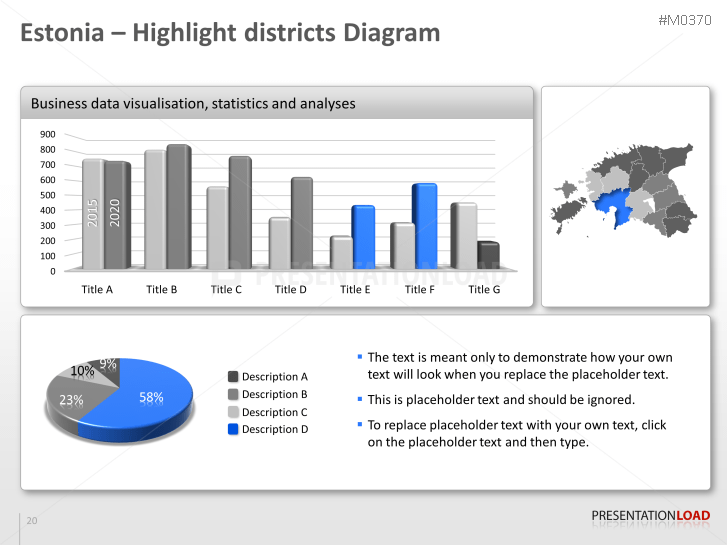The image size is (727, 545).
Task: Select the 23% pie chart slice
Action: tap(68, 401)
